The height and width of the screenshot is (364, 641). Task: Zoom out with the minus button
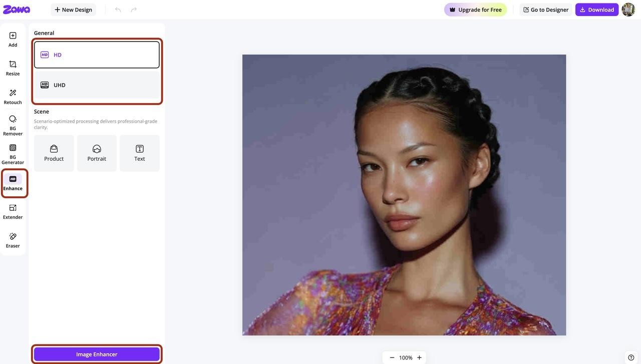[x=392, y=357]
